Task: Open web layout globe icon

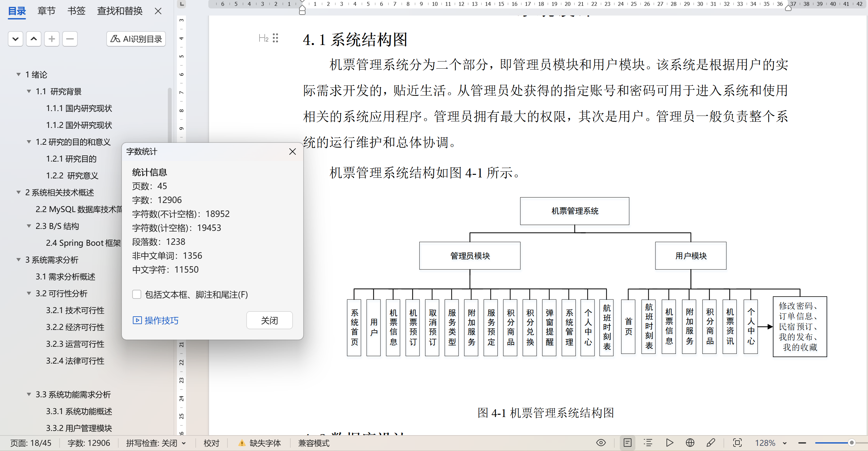Action: [x=690, y=443]
